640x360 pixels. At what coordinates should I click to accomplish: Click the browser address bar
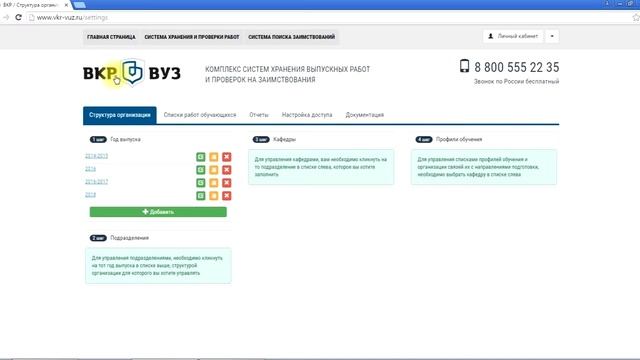327,18
